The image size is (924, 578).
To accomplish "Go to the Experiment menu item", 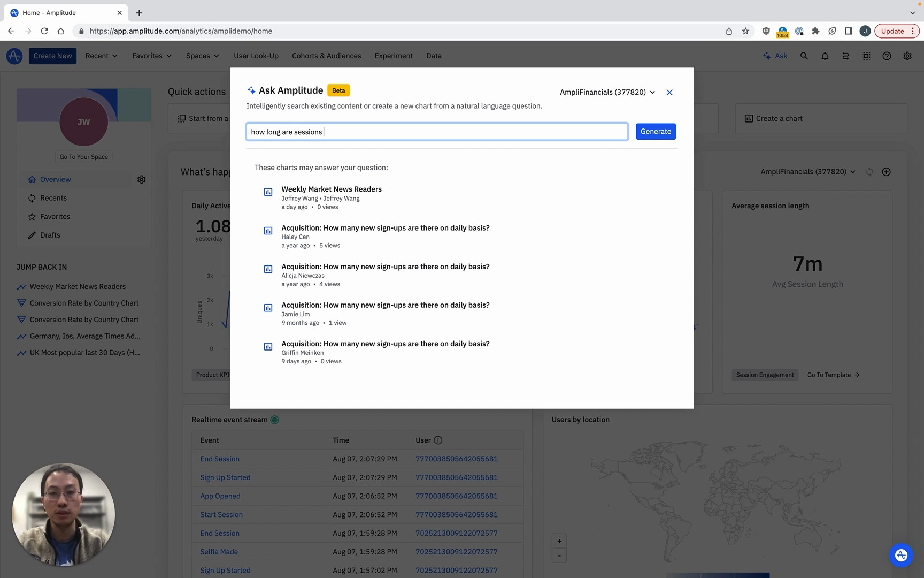I will pos(394,56).
